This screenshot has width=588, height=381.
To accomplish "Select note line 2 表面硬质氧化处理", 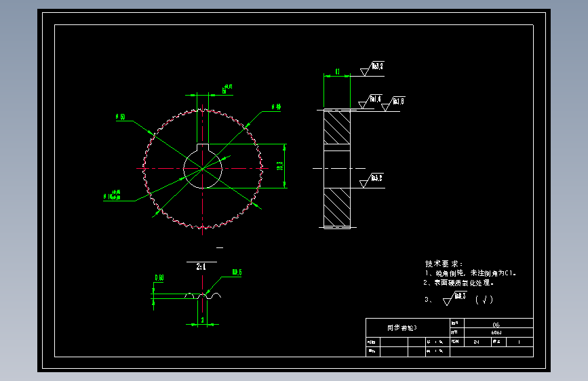I will 458,283.
